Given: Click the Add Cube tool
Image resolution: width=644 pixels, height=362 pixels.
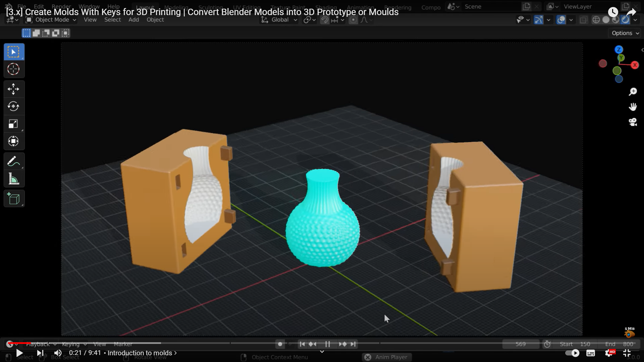Looking at the screenshot, I should 13,199.
